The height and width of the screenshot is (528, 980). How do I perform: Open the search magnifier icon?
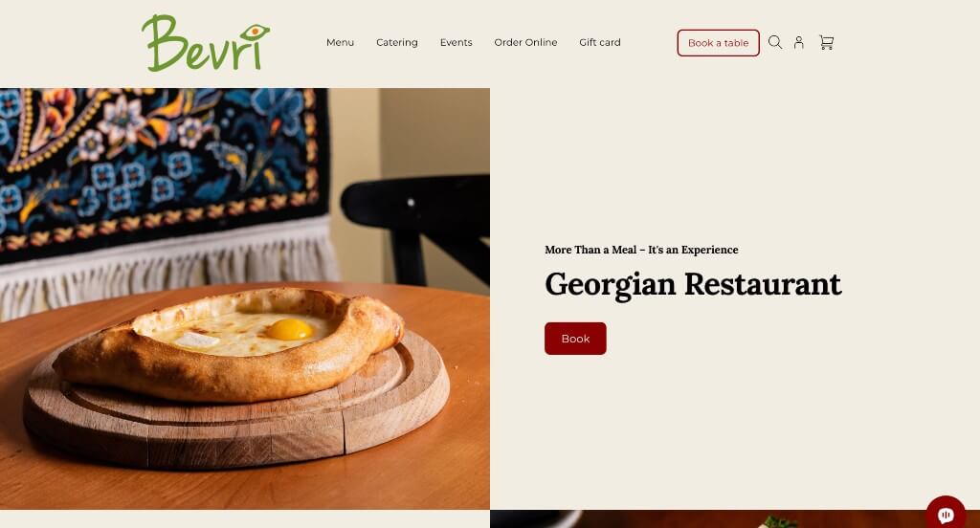[775, 42]
